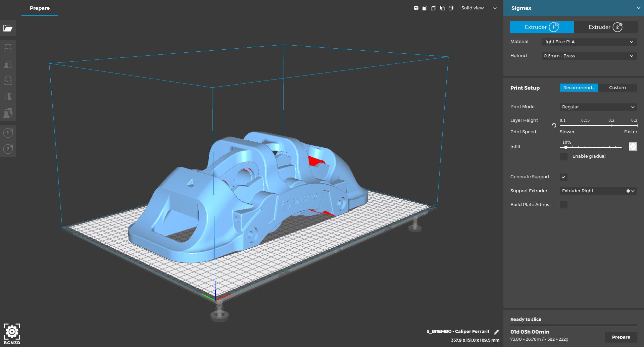Click the 10% infill value
644x347 pixels.
click(x=567, y=142)
